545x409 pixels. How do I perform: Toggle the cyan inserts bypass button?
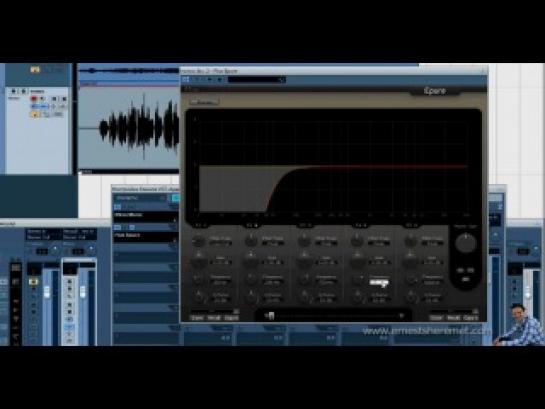point(176,198)
